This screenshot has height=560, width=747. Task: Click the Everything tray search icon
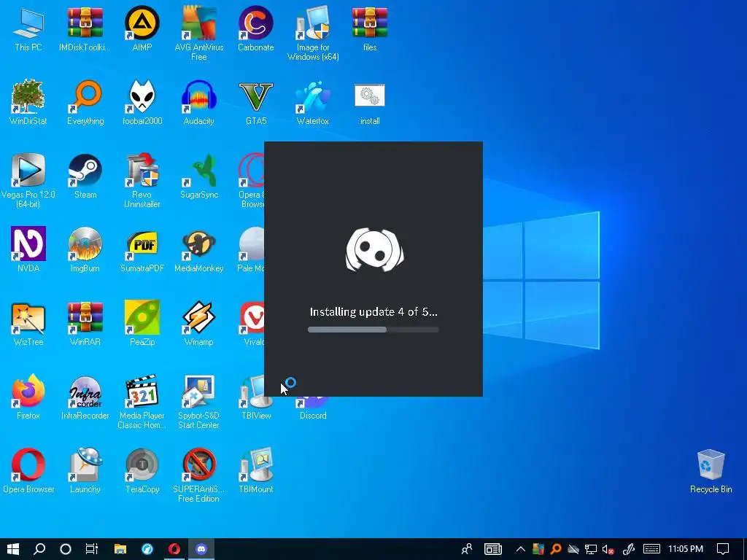click(555, 549)
